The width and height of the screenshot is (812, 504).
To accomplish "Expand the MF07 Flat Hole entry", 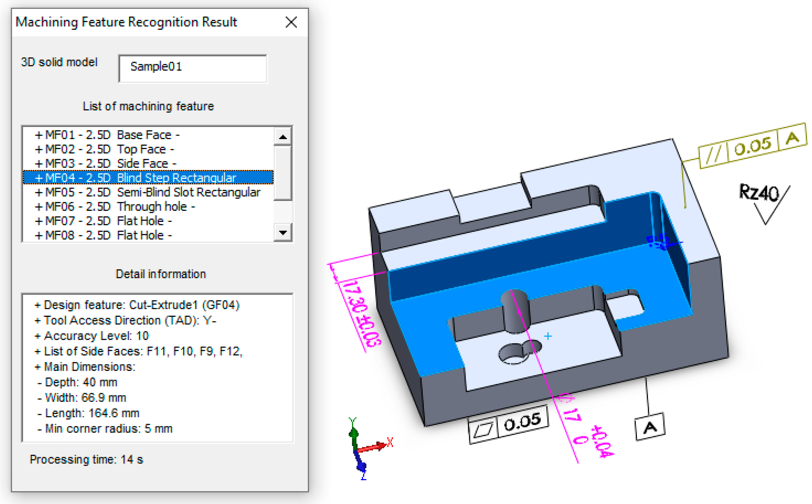I will (x=39, y=221).
